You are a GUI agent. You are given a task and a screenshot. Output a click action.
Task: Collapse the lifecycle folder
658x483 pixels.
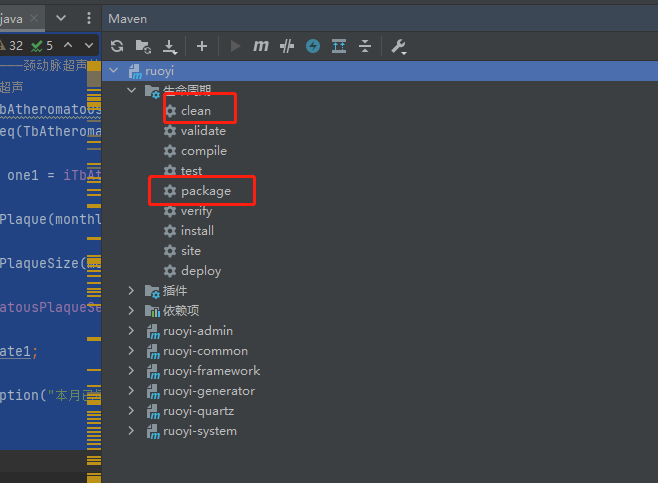tap(131, 90)
